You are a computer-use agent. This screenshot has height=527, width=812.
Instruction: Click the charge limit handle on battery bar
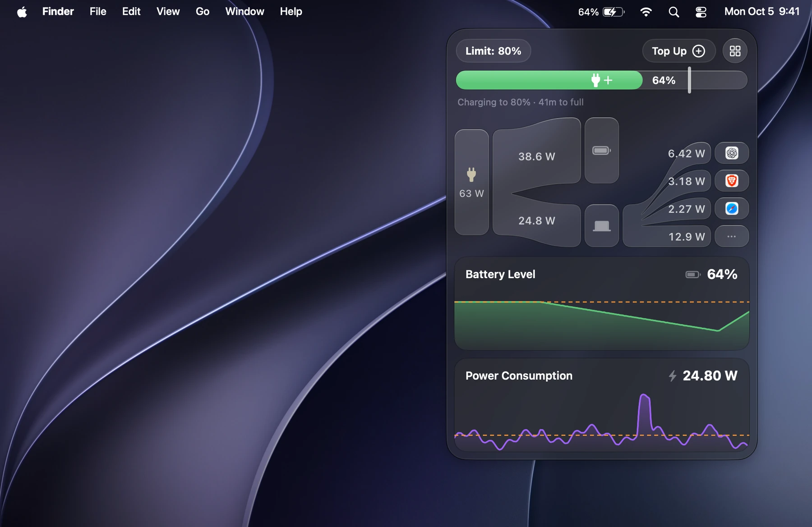coord(689,80)
